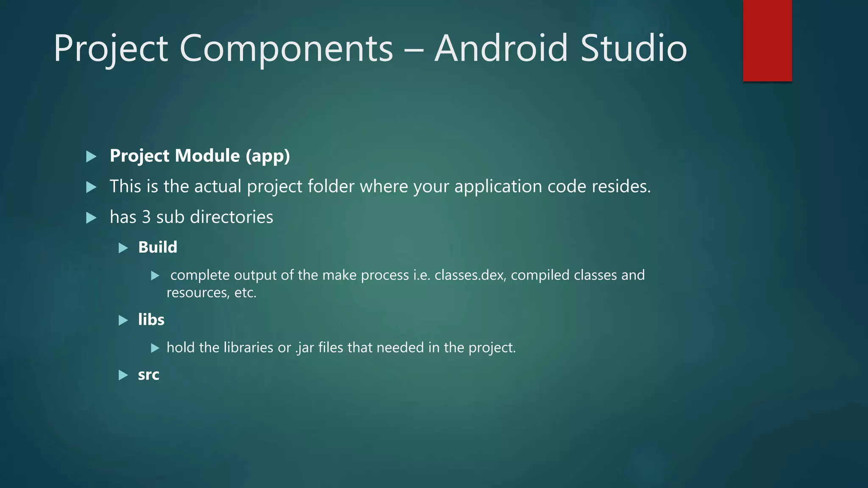
Task: Click the arrow bullet beside "This is the actual project folder"
Action: pos(91,187)
